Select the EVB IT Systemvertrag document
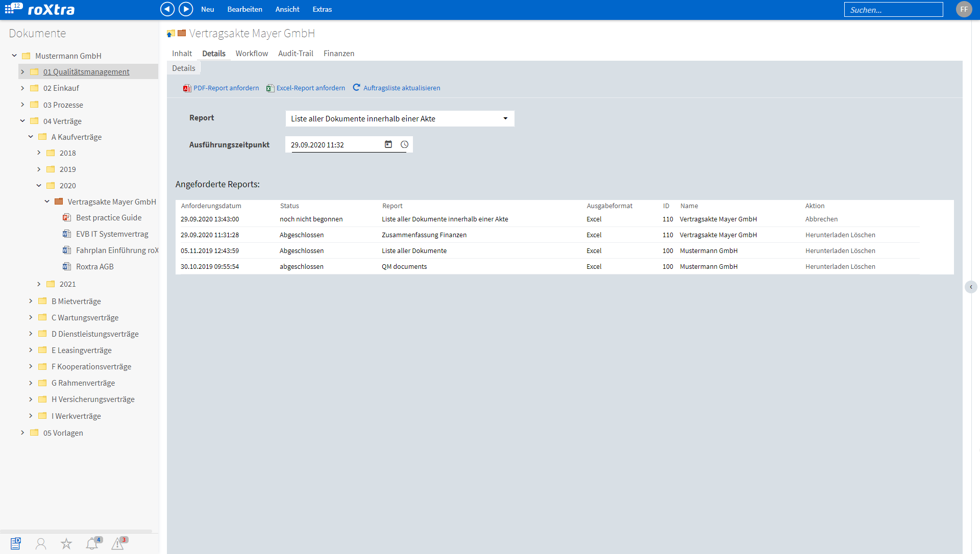This screenshot has width=980, height=554. click(x=112, y=234)
